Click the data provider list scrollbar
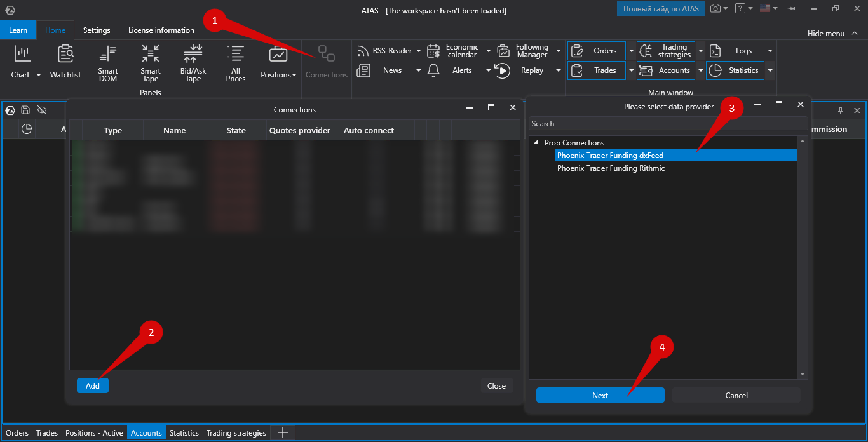The width and height of the screenshot is (868, 442). (803, 257)
